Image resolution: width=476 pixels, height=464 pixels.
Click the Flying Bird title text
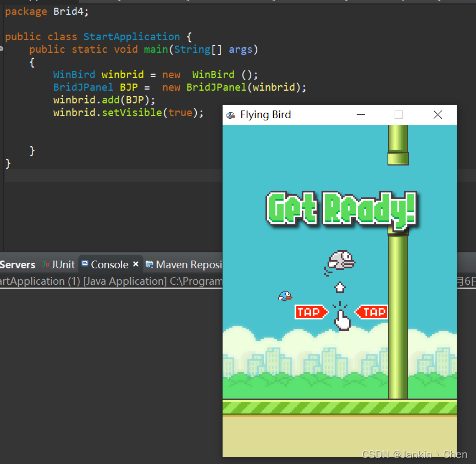click(265, 115)
